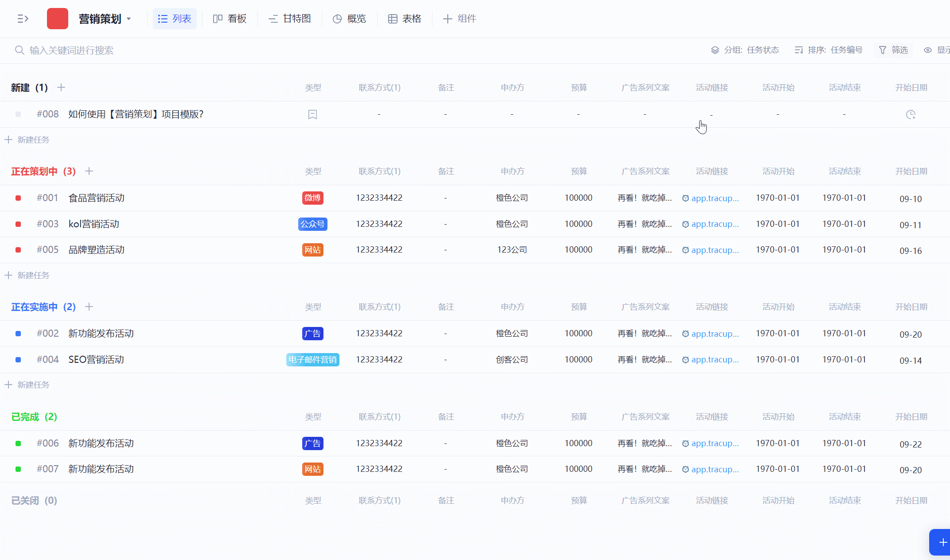
Task: Open the 营销策划 project dropdown
Action: (105, 19)
